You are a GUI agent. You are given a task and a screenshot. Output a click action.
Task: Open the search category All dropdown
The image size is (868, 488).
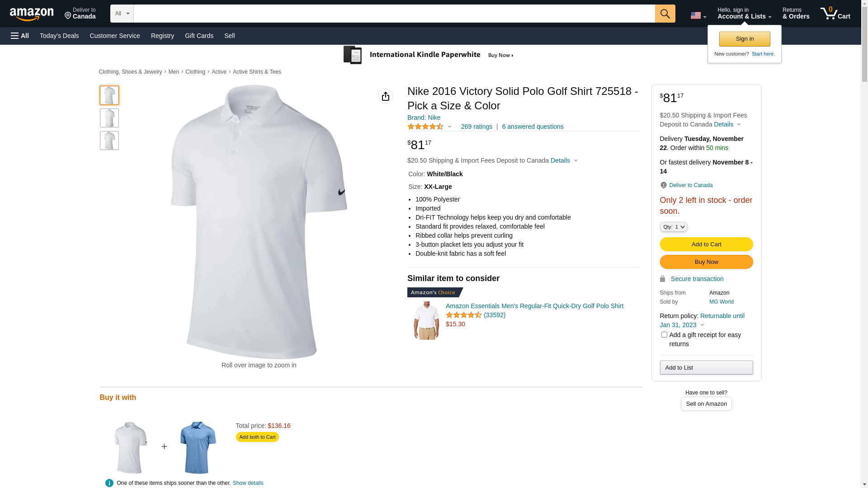[x=122, y=14]
